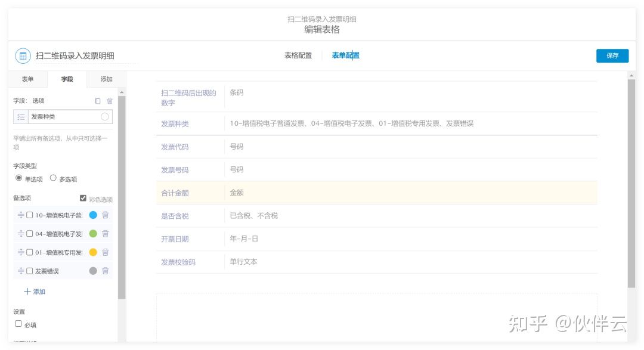The width and height of the screenshot is (644, 350).
Task: Switch to the 表单 tab
Action: (x=27, y=79)
